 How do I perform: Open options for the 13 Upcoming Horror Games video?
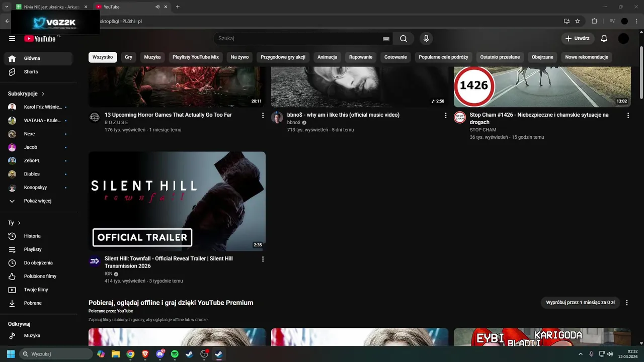[263, 115]
